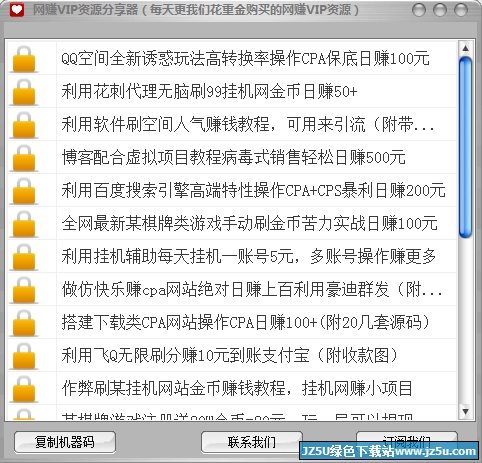Click the lock icon beside 利用软件刷空间人气 row
The height and width of the screenshot is (463, 482).
pyautogui.click(x=24, y=125)
